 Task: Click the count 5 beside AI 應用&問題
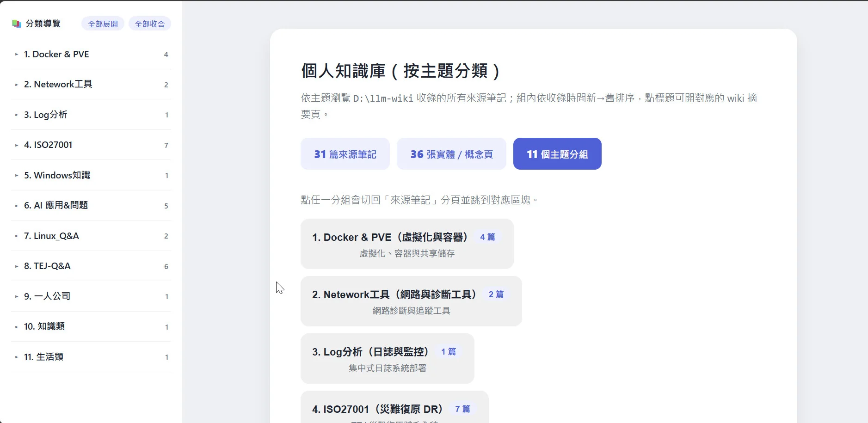[x=166, y=206]
